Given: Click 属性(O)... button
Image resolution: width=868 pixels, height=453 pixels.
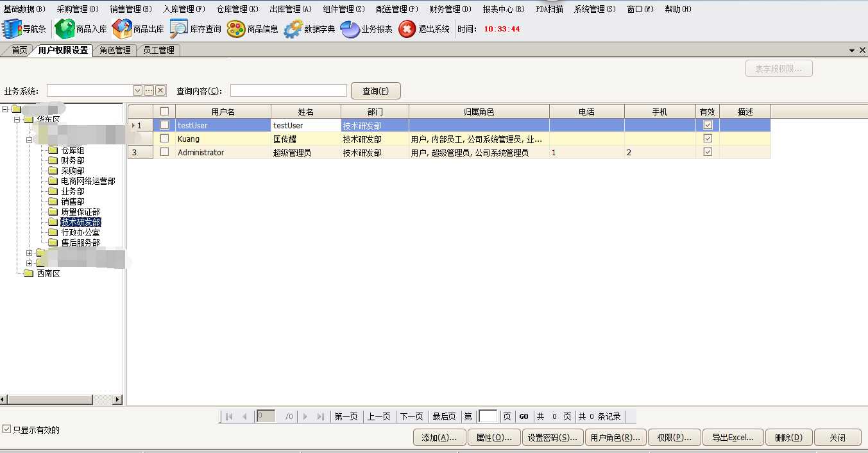Looking at the screenshot, I should point(494,438).
